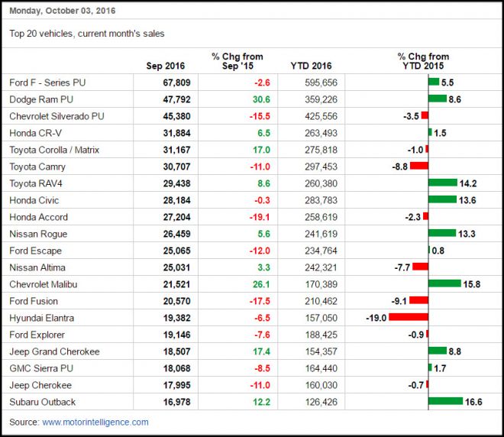The height and width of the screenshot is (437, 504).
Task: Select the 'Chevrolet Malibu' row label
Action: (43, 284)
